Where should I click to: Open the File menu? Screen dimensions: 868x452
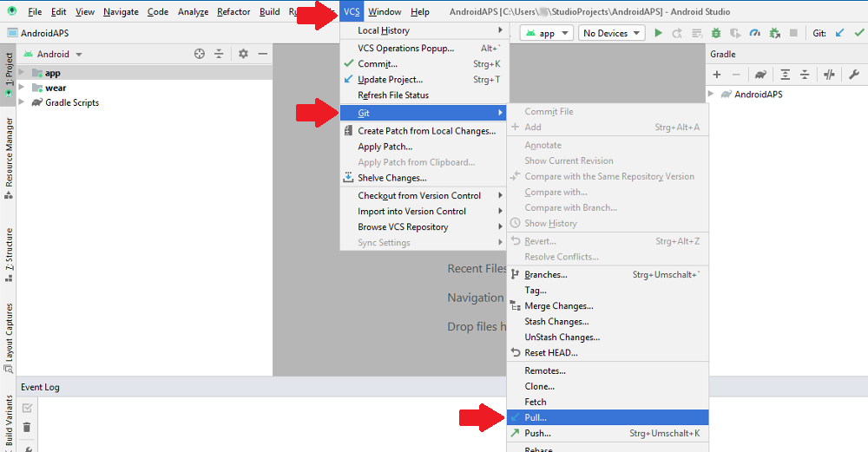click(35, 11)
